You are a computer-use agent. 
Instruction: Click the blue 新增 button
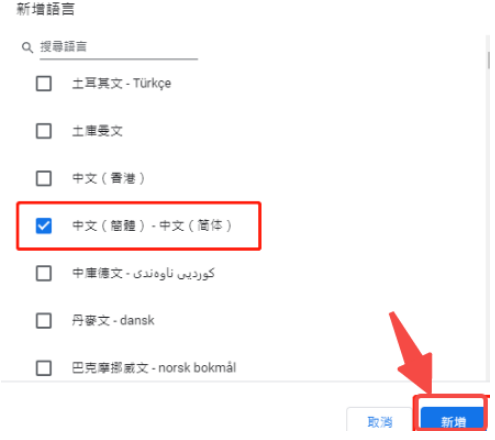pyautogui.click(x=453, y=419)
